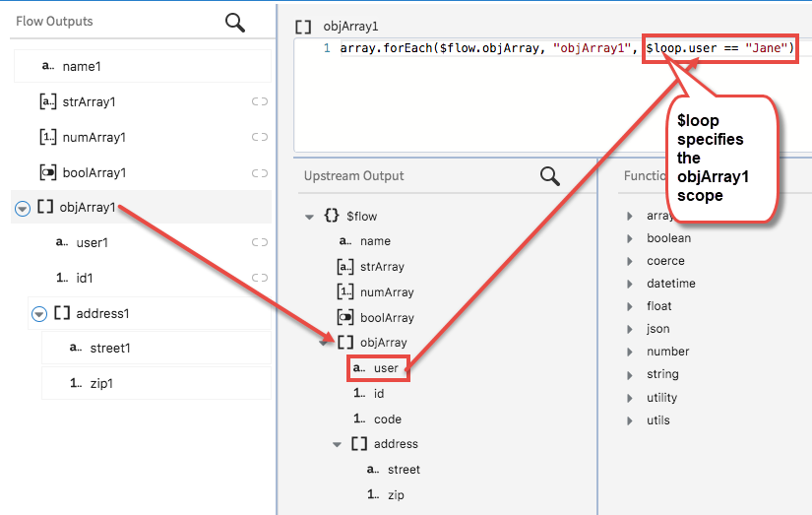Click the link icon next to boolArray1
This screenshot has width=812, height=515.
pyautogui.click(x=260, y=173)
